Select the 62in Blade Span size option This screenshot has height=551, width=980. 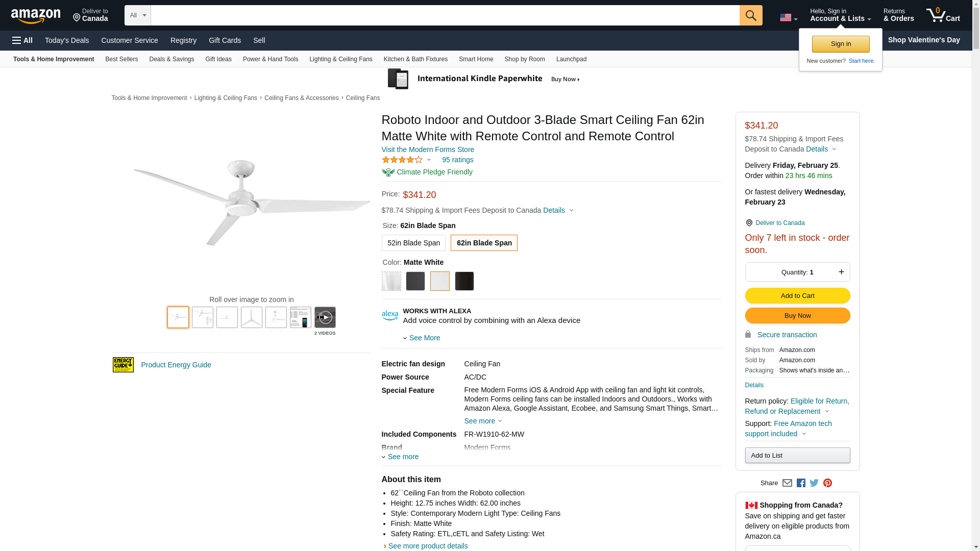coord(484,243)
